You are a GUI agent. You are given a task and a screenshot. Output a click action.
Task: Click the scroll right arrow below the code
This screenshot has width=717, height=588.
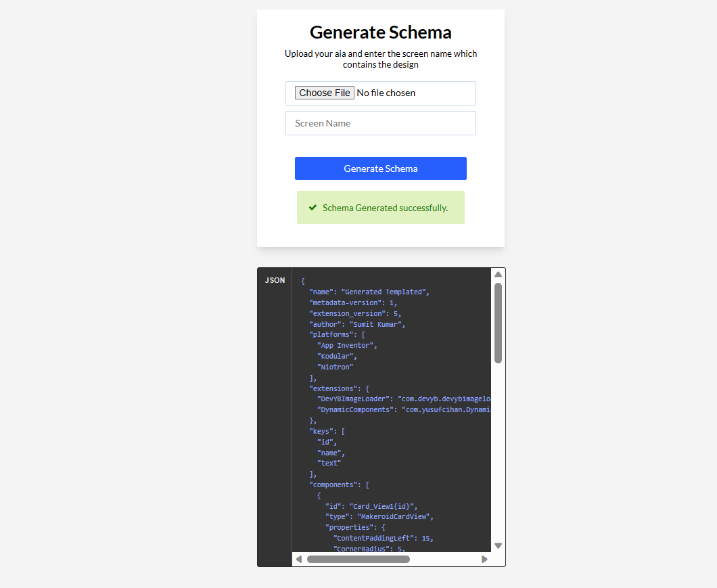click(484, 559)
